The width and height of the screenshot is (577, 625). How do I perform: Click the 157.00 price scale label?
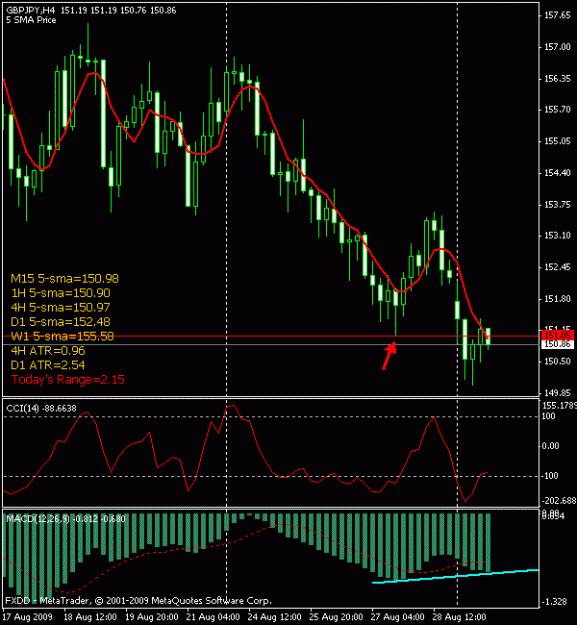pyautogui.click(x=557, y=47)
